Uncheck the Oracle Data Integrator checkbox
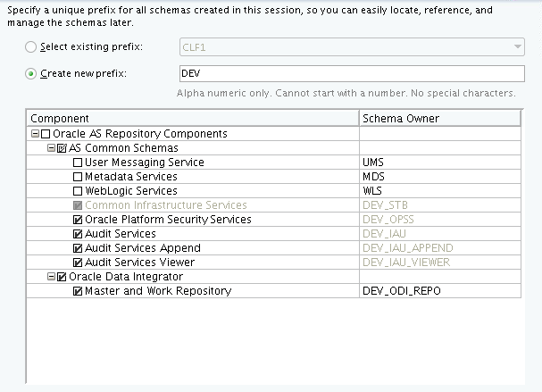The width and height of the screenshot is (542, 392). pyautogui.click(x=62, y=277)
